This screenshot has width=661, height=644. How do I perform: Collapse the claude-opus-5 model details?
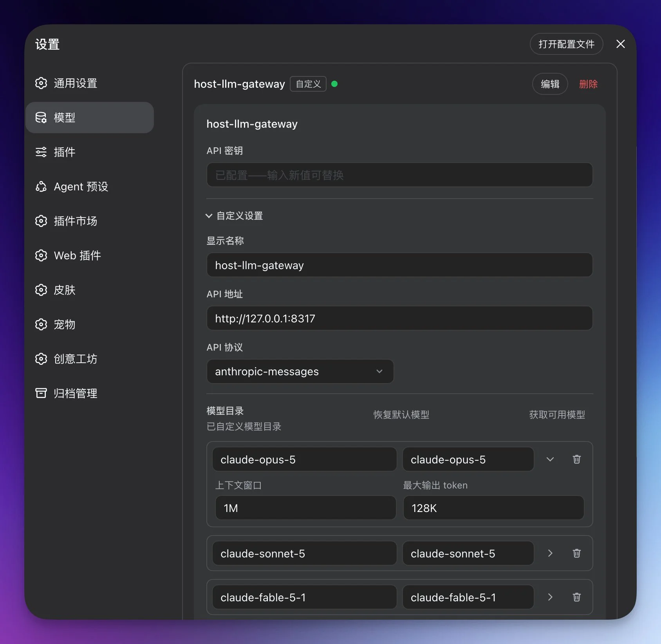(550, 459)
